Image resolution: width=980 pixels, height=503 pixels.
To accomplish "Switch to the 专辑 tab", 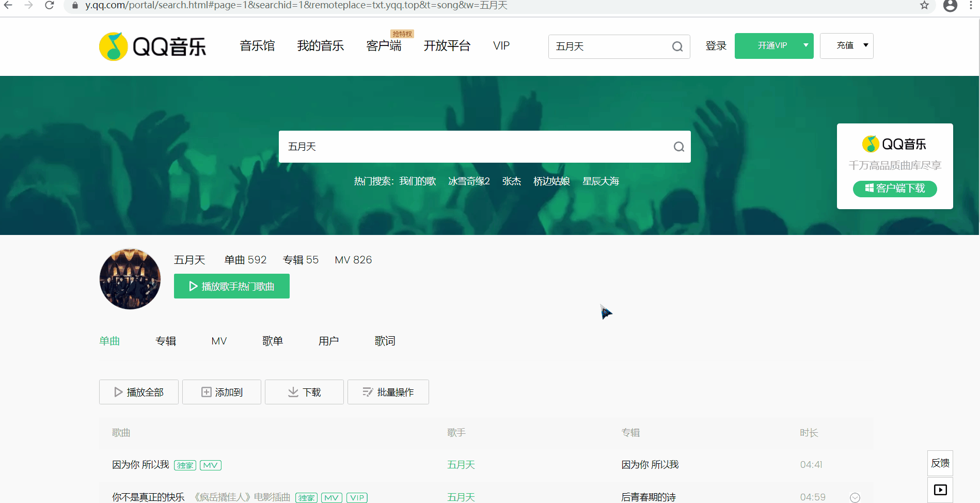I will pyautogui.click(x=166, y=341).
